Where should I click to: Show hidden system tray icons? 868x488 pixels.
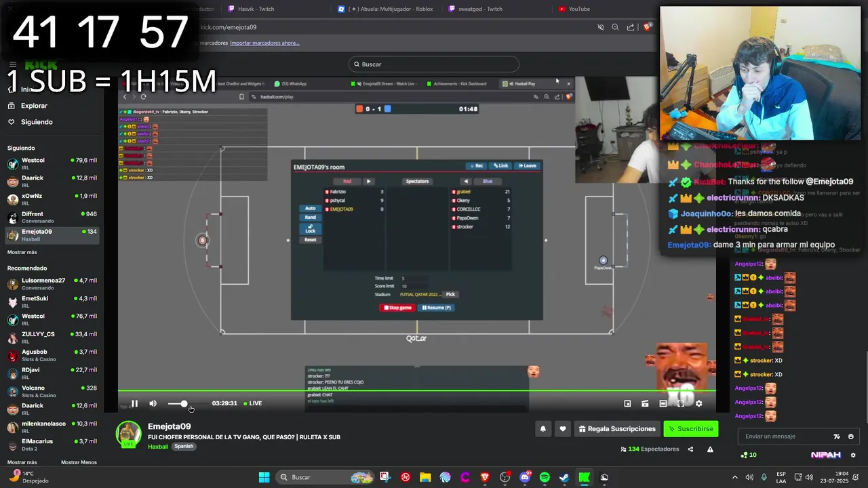point(734,477)
